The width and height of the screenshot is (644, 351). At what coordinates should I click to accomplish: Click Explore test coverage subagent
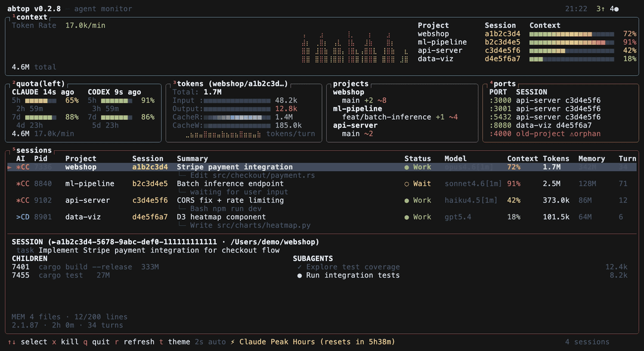(x=353, y=267)
